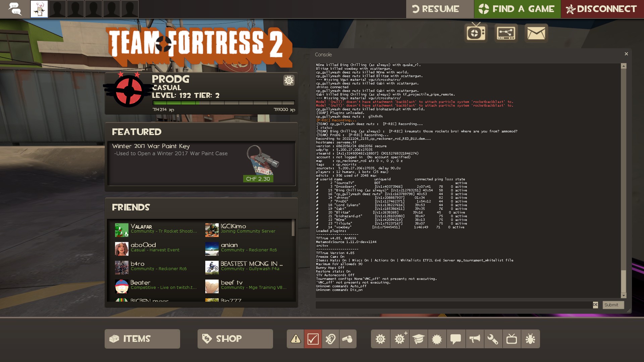Viewport: 644px width, 362px height.
Task: Open advanced options gear-plus icon
Action: (x=400, y=339)
